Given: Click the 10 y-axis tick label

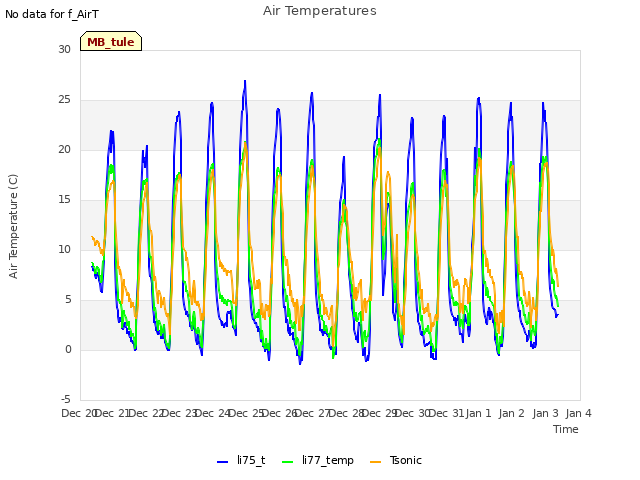Looking at the screenshot, I should [x=64, y=249].
